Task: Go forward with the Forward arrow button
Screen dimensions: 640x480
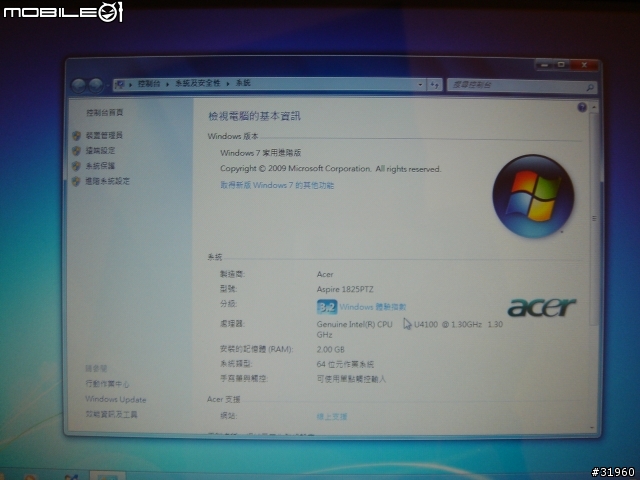Action: [96, 86]
